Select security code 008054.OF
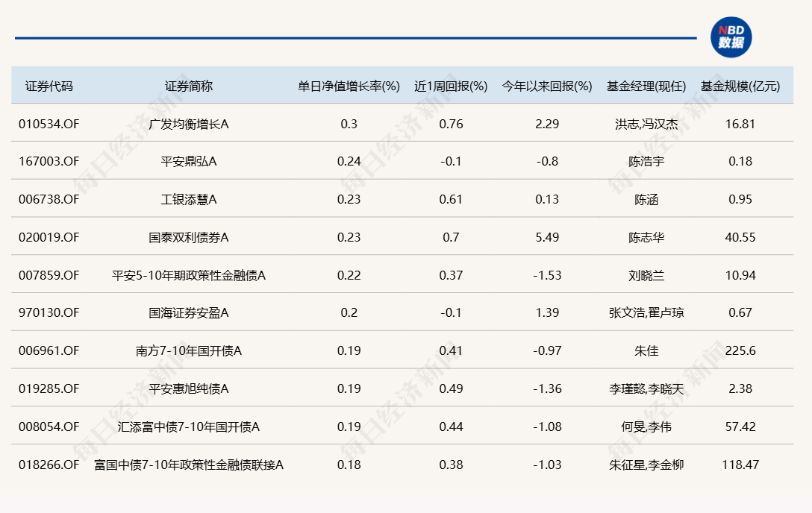Image resolution: width=812 pixels, height=513 pixels. point(49,427)
